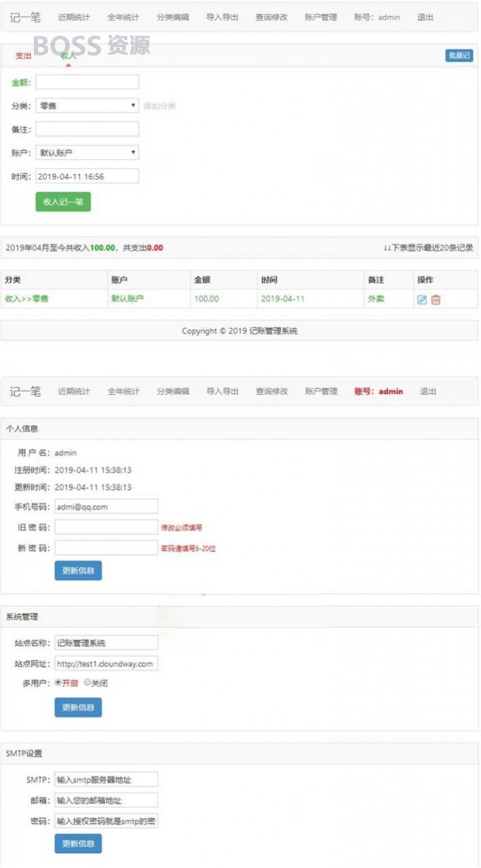Screen dimensions: 481x868
Task: Focus the SMTP server address field
Action: coord(107,780)
